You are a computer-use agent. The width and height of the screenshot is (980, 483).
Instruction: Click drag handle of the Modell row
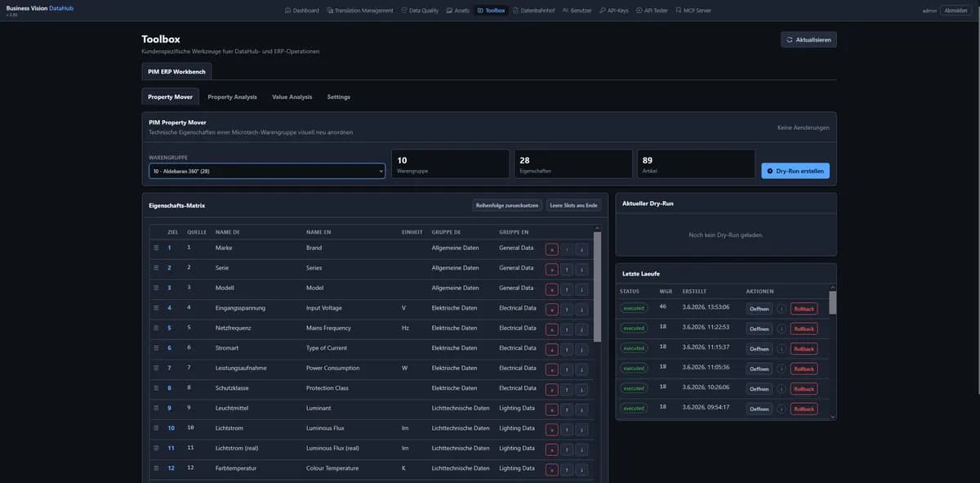pyautogui.click(x=156, y=288)
